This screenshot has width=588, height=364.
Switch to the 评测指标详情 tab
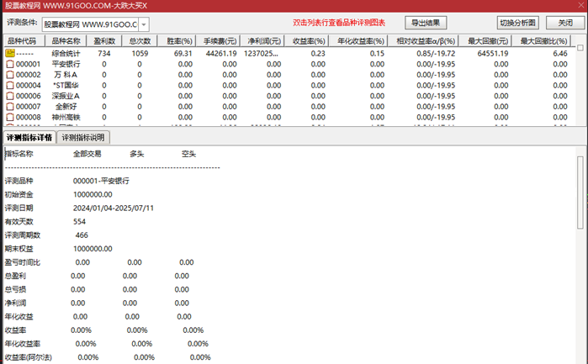(29, 138)
